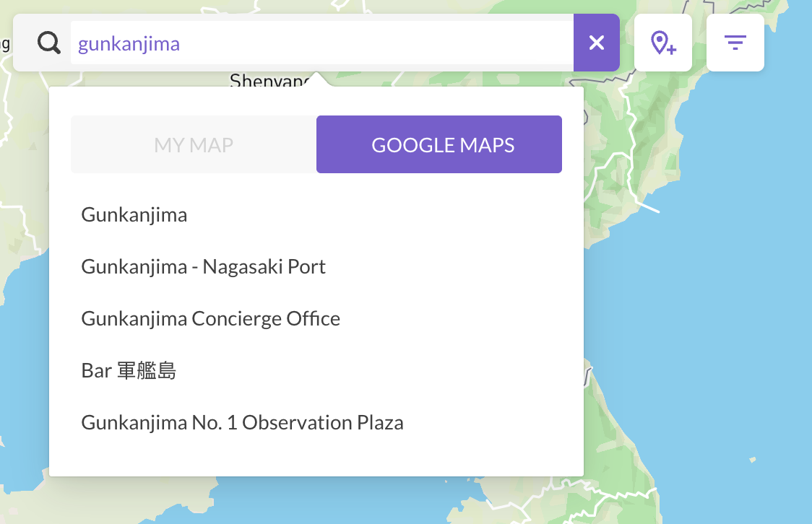Select the add-location pin icon

pos(662,42)
